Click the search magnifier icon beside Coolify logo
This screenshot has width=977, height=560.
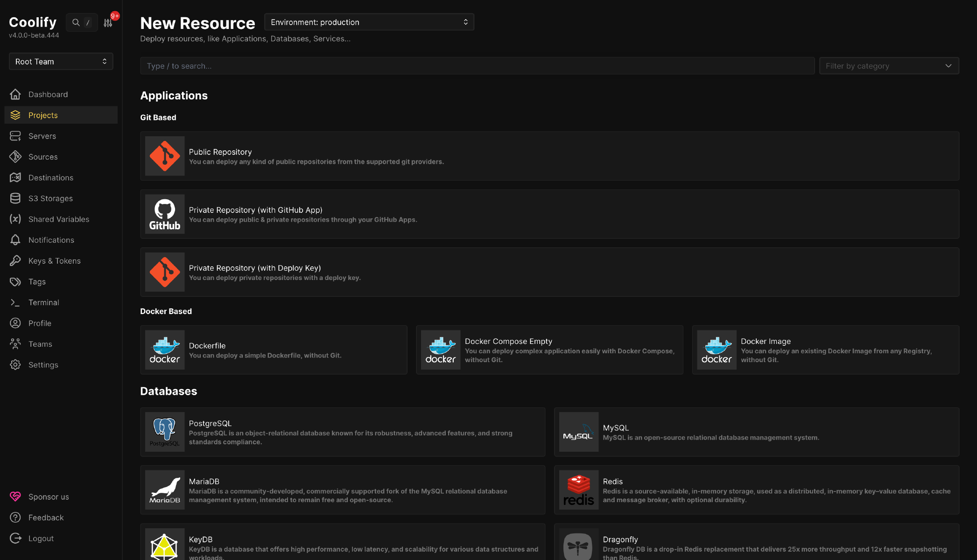pos(76,22)
